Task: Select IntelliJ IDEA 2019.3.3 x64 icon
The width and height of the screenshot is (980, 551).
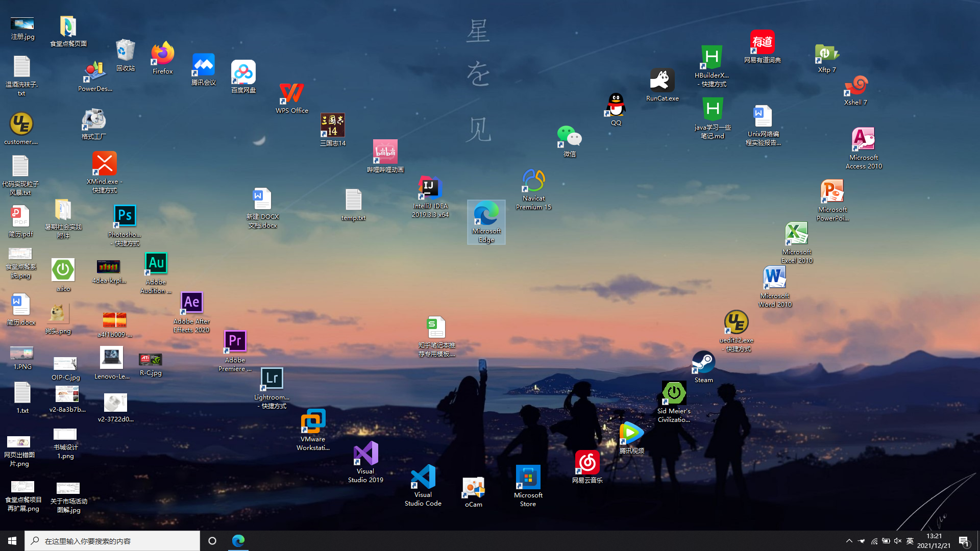Action: click(430, 197)
